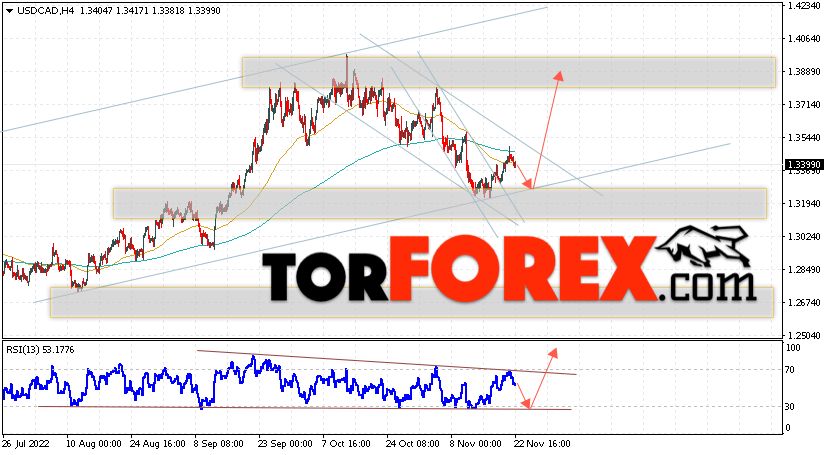Click the 1.42340 price axis label
The image size is (828, 455).
click(803, 6)
